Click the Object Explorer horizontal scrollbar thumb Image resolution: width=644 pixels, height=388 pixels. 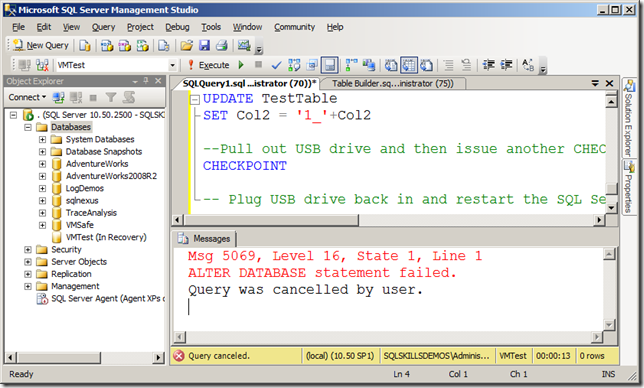tap(58, 357)
